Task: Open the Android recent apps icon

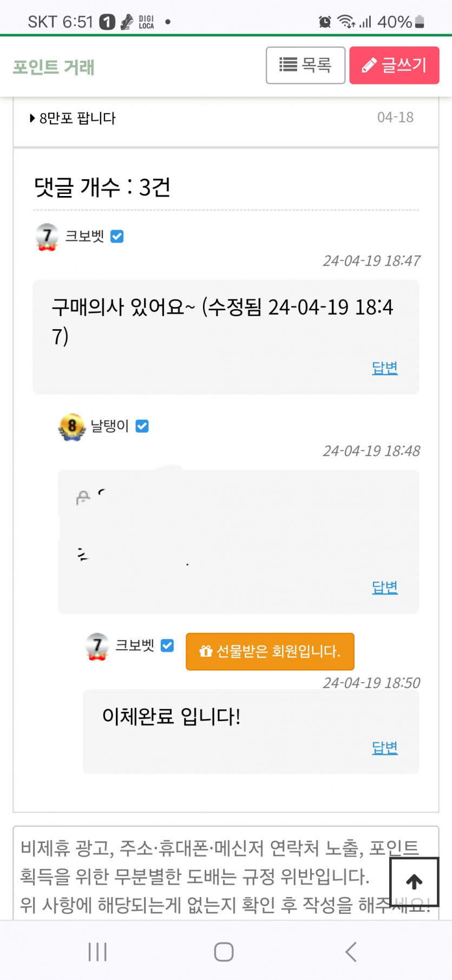Action: click(97, 951)
